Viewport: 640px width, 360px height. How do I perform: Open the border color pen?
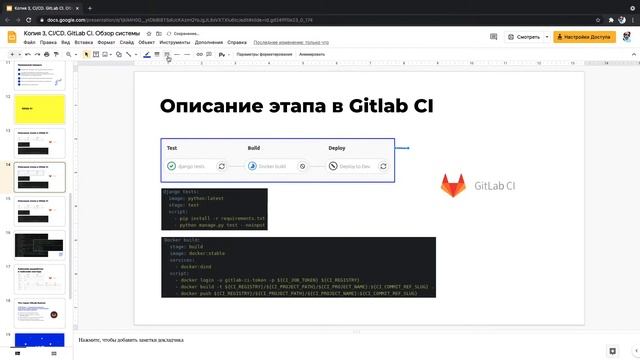click(147, 54)
